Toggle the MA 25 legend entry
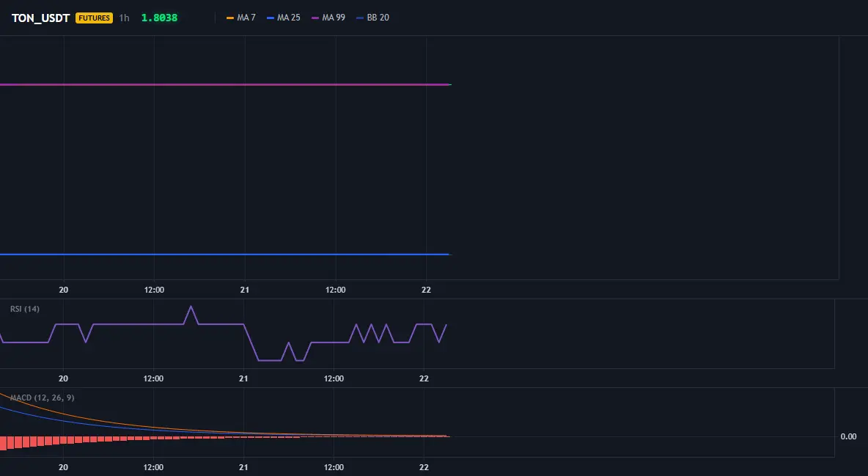The image size is (868, 476). click(x=284, y=18)
